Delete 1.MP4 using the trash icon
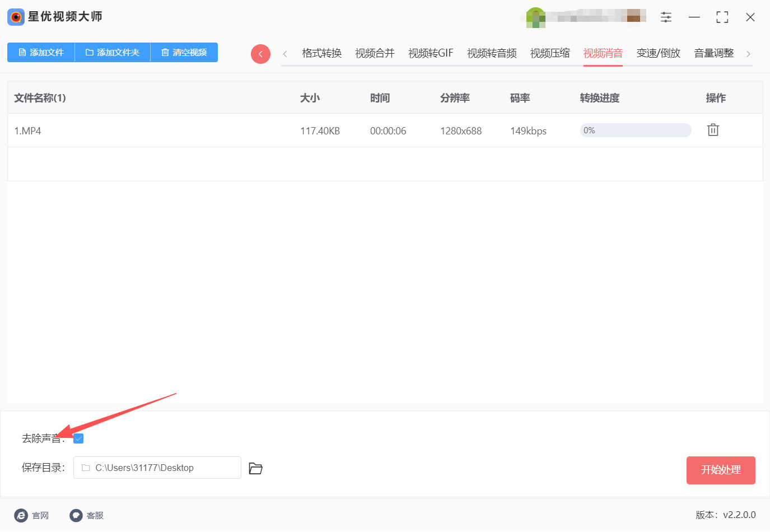 pyautogui.click(x=712, y=129)
